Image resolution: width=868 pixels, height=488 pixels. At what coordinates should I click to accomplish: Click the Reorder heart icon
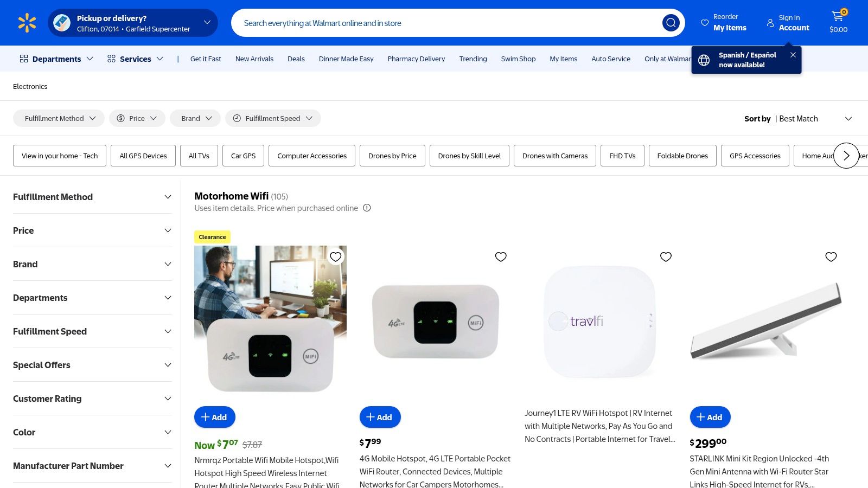[x=705, y=23]
